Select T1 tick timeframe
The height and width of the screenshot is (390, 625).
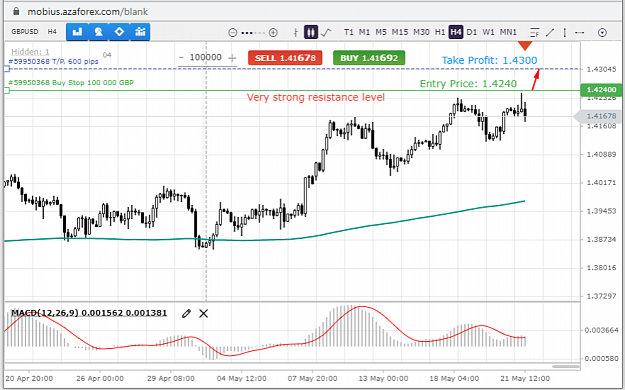point(349,32)
